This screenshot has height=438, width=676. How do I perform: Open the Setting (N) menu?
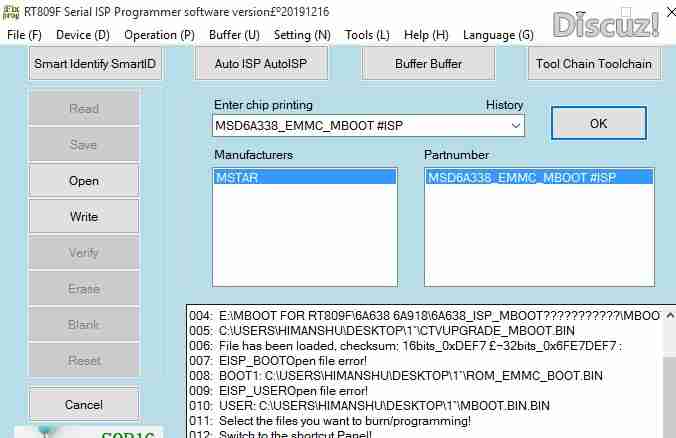(302, 34)
